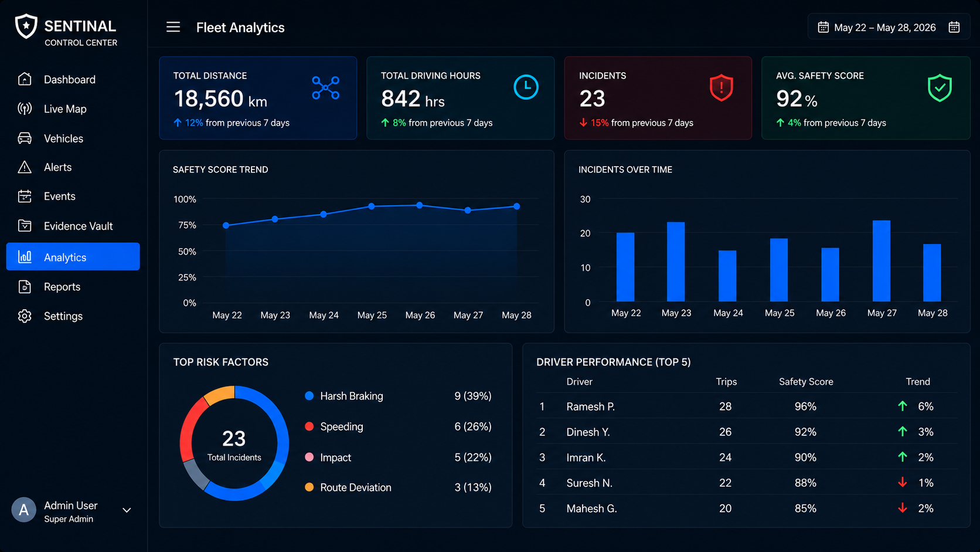This screenshot has width=980, height=552.
Task: Click Suresh N. down trend arrow
Action: tap(903, 482)
